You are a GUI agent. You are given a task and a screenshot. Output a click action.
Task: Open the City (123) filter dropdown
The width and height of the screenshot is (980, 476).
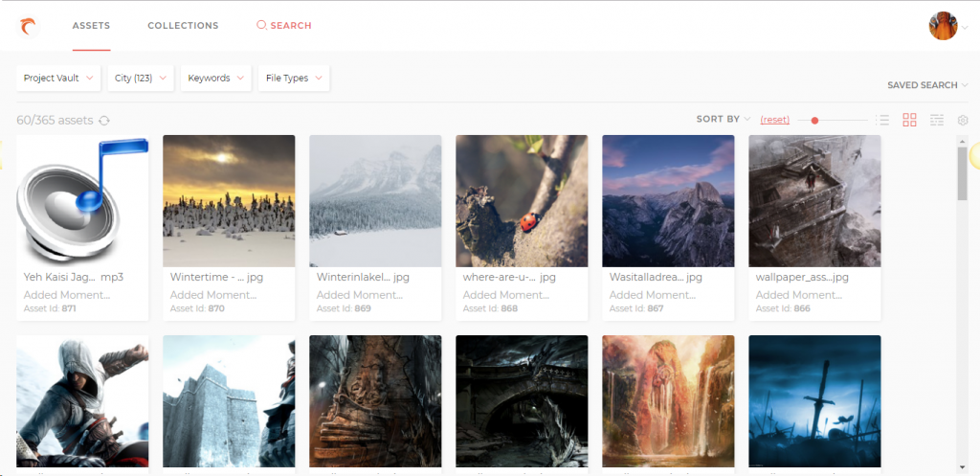point(140,79)
